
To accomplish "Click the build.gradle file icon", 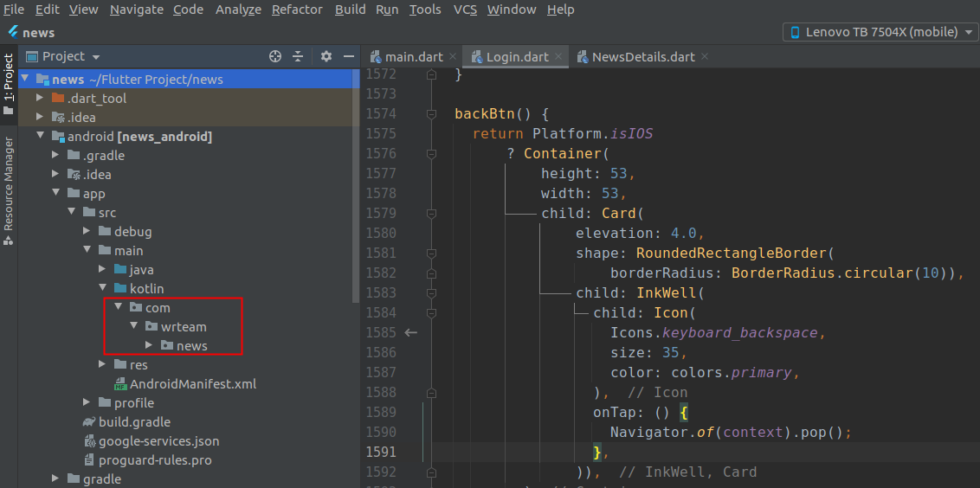I will click(89, 422).
